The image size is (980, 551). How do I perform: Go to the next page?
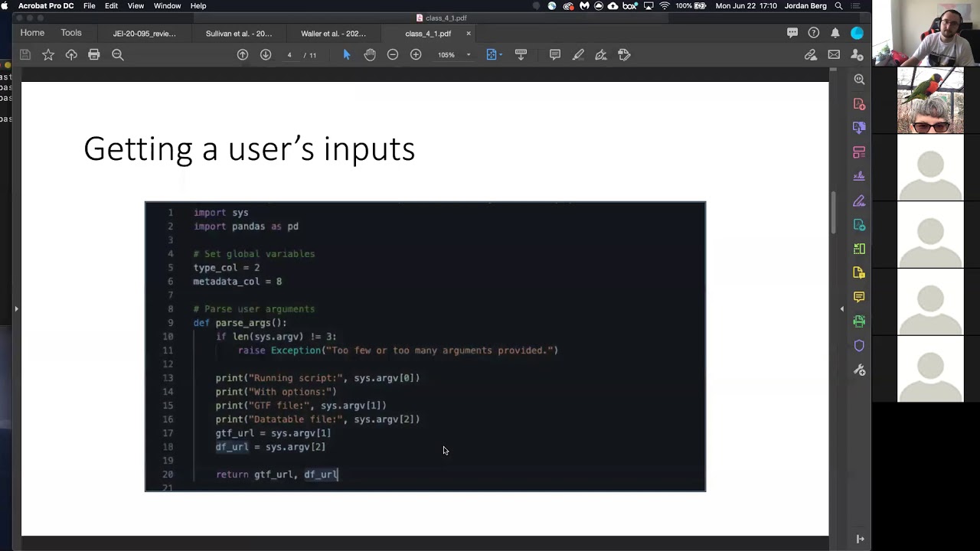[x=266, y=54]
